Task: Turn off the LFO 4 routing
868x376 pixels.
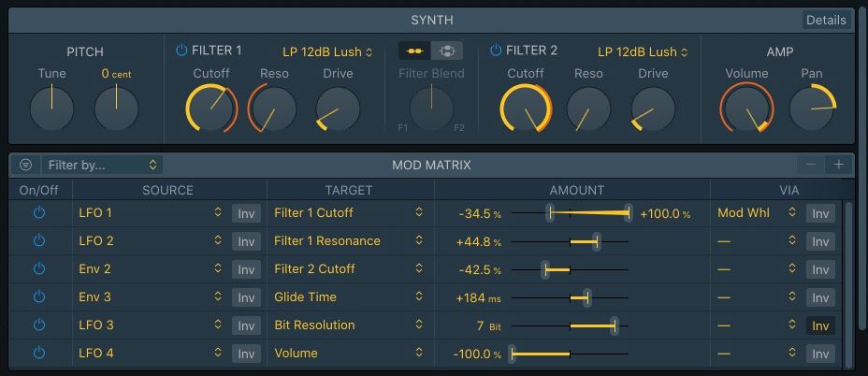Action: (38, 354)
